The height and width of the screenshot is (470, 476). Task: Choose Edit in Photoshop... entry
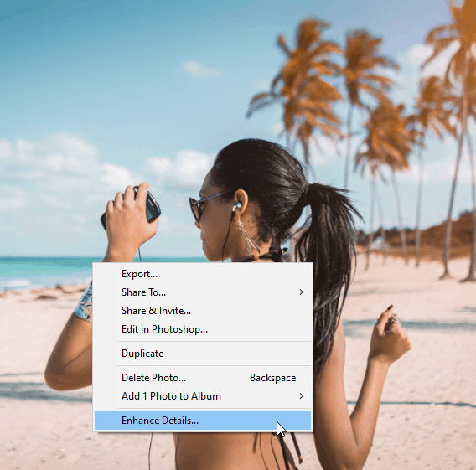(203, 329)
